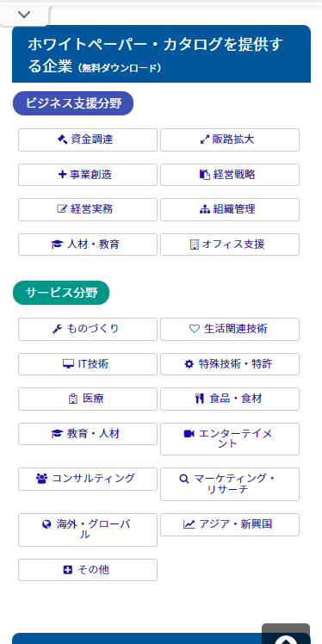Screen dimensions: 322x644
Task: Click the wrench icon beside ものづくり
Action: coord(58,329)
